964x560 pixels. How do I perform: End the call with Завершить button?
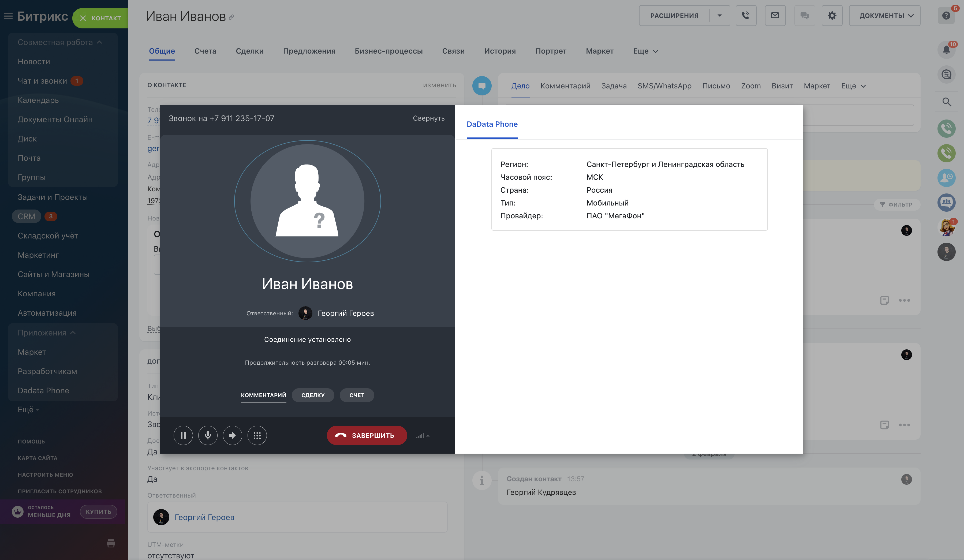point(367,435)
